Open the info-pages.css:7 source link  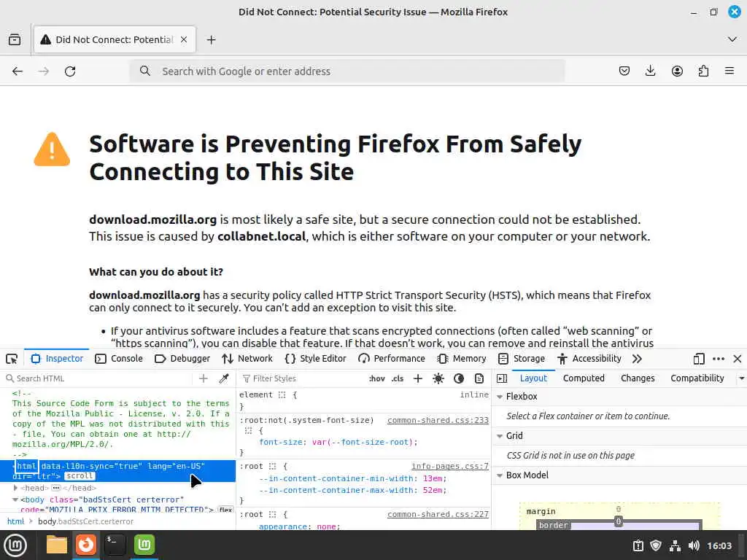click(449, 466)
